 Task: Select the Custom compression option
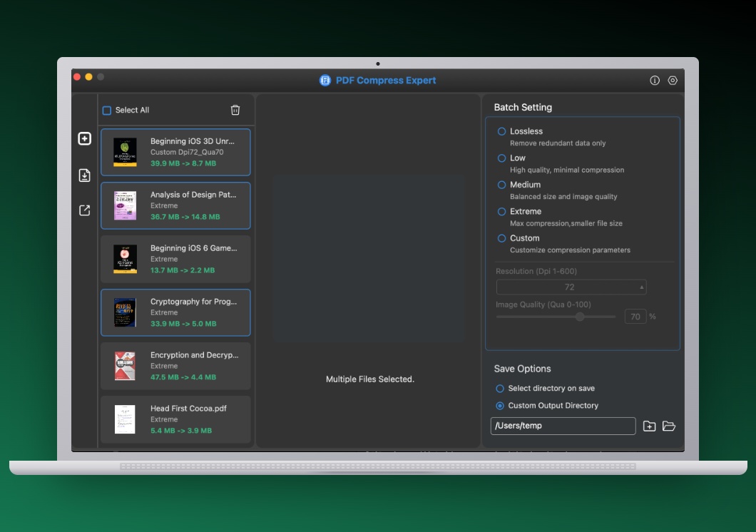[x=501, y=238]
